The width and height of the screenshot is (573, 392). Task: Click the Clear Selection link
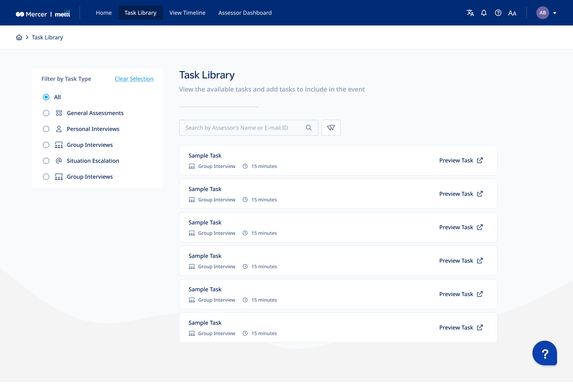(x=134, y=79)
